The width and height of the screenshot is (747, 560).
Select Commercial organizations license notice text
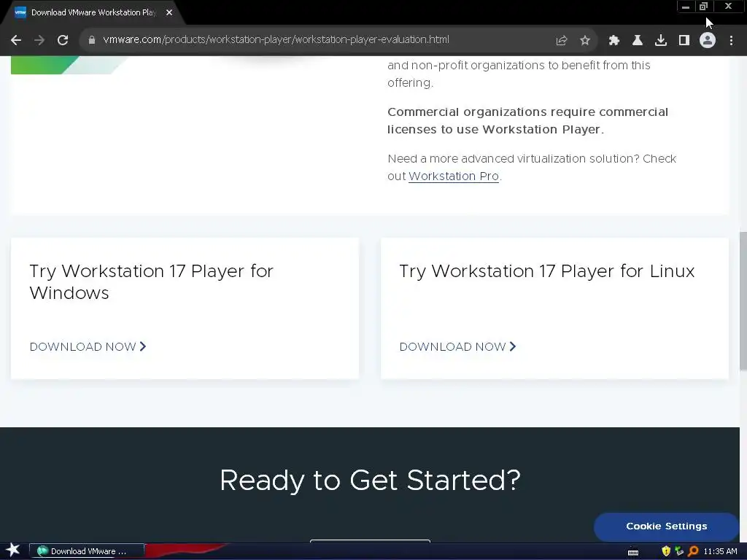click(528, 120)
